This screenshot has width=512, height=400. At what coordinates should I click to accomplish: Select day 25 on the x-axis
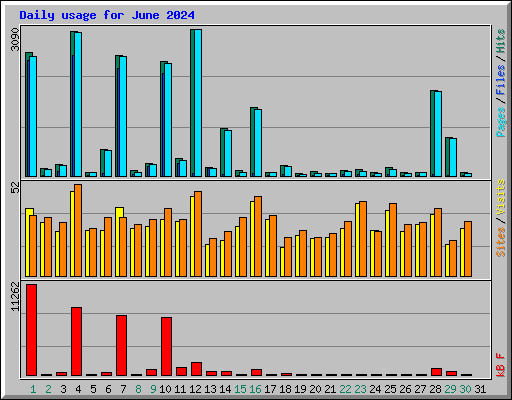(x=390, y=389)
